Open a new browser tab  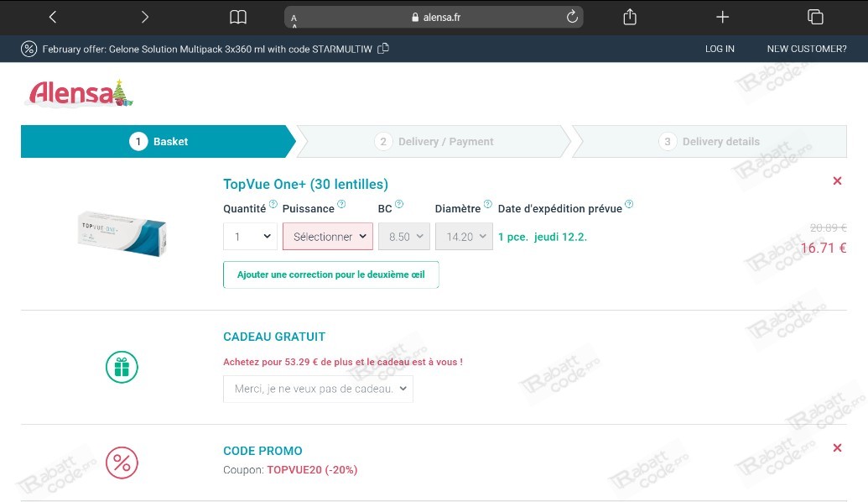[x=722, y=18]
